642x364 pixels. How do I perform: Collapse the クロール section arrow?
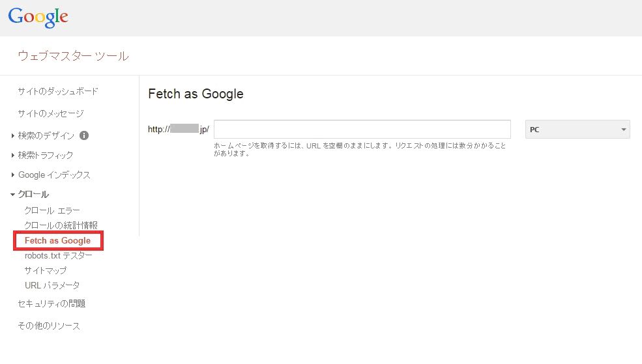(x=12, y=195)
